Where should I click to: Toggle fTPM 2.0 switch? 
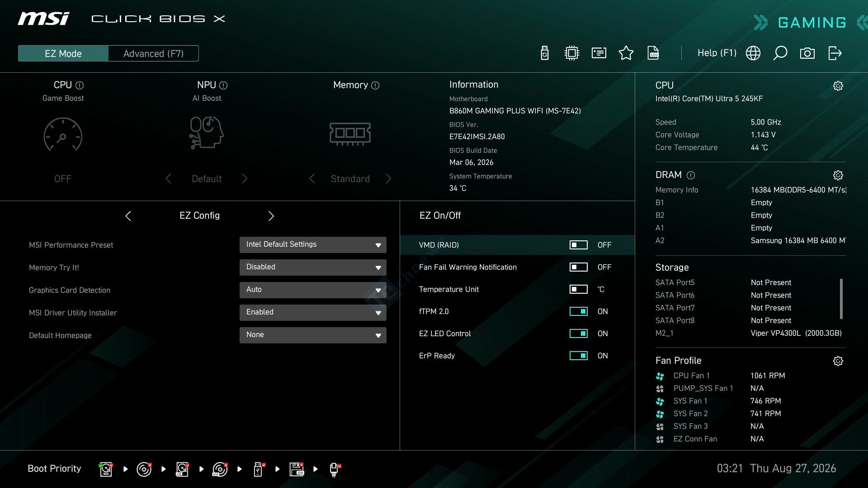point(579,311)
